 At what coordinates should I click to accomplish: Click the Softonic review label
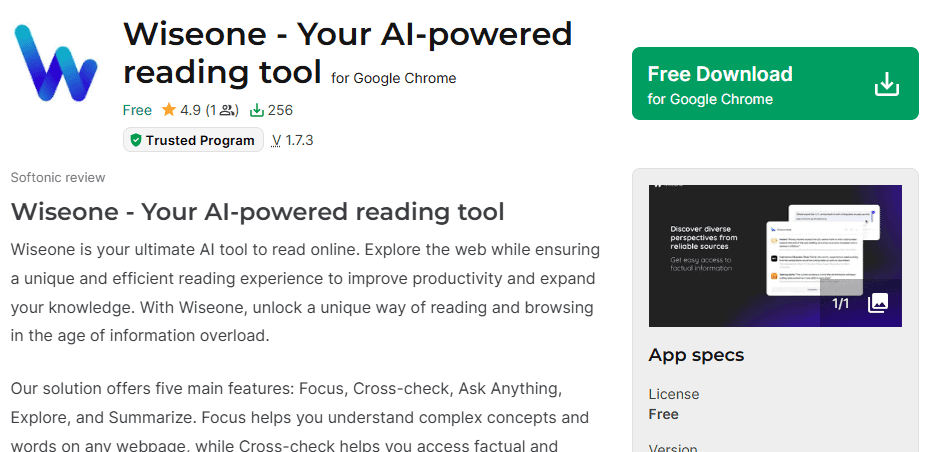click(58, 178)
